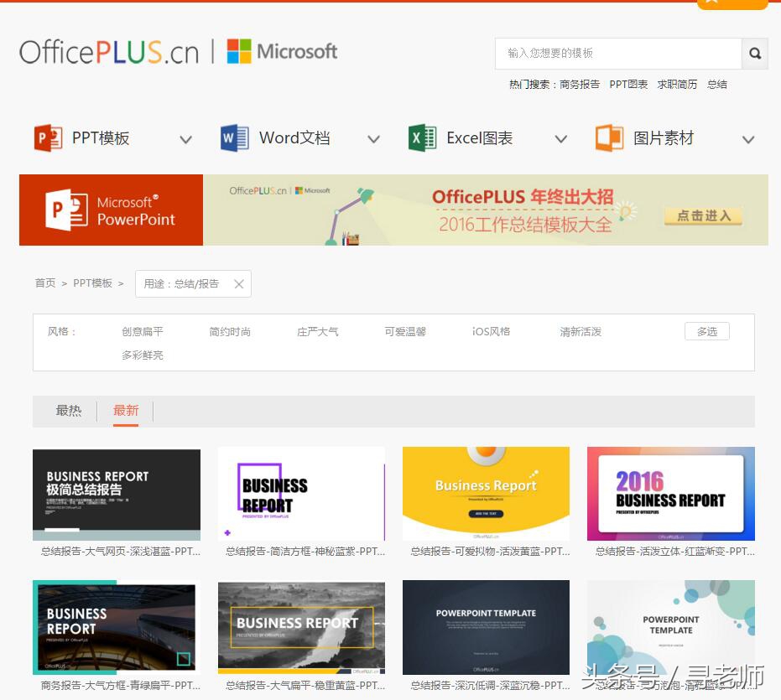Click the 多选 multi-select button
This screenshot has height=700, width=781.
coord(707,332)
